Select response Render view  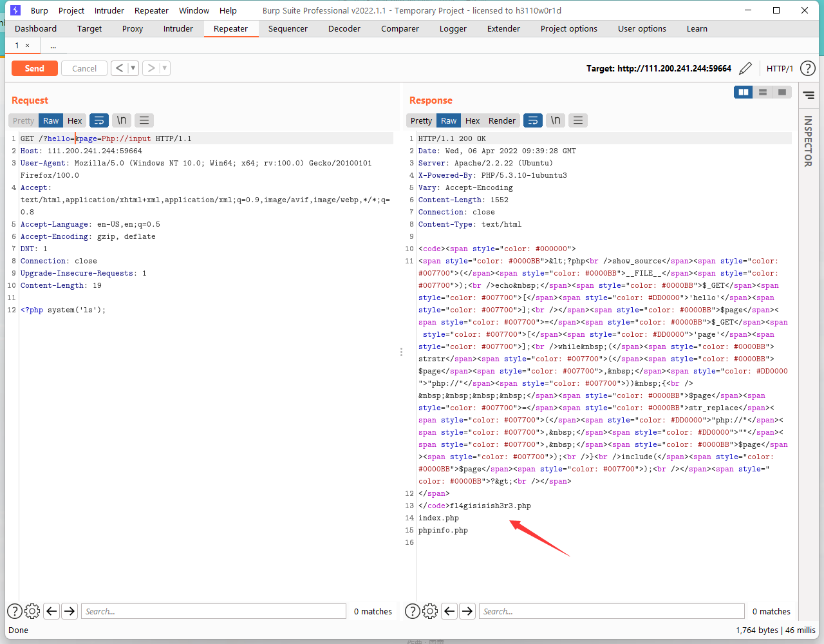click(502, 120)
